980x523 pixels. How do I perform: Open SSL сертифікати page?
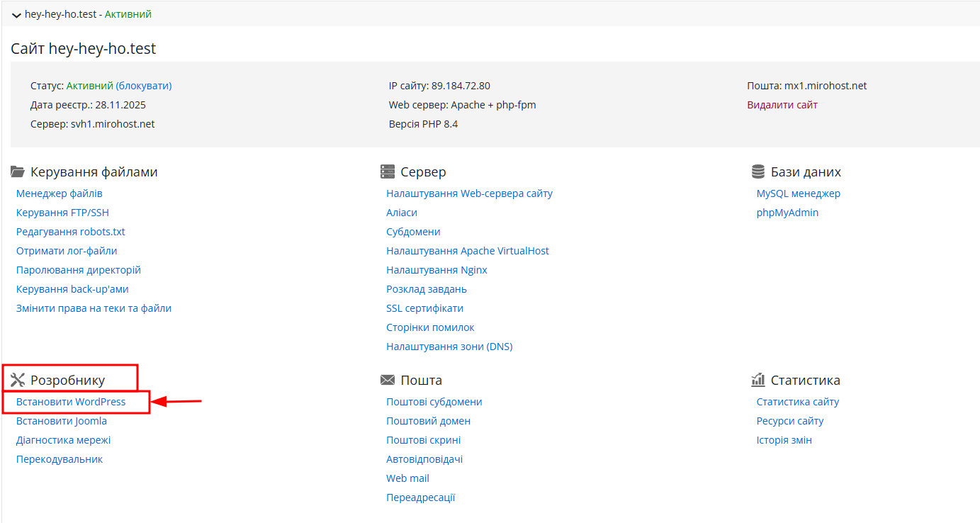[x=424, y=308]
